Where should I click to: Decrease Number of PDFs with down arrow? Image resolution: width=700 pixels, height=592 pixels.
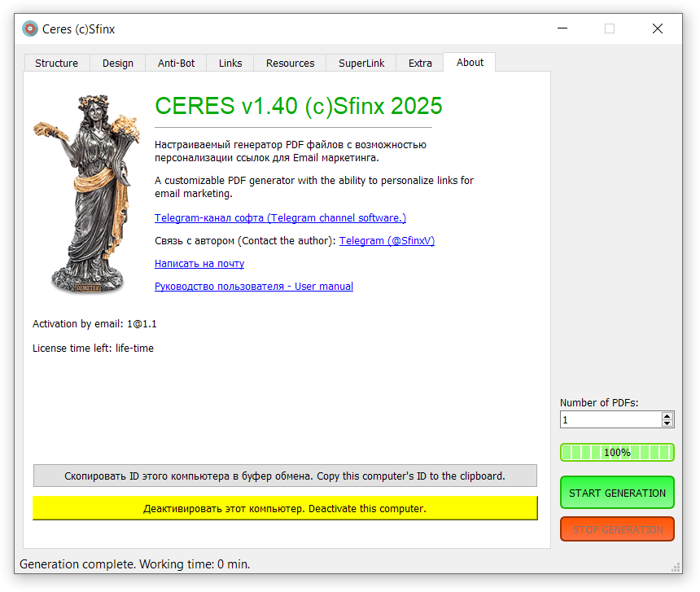[x=667, y=423]
